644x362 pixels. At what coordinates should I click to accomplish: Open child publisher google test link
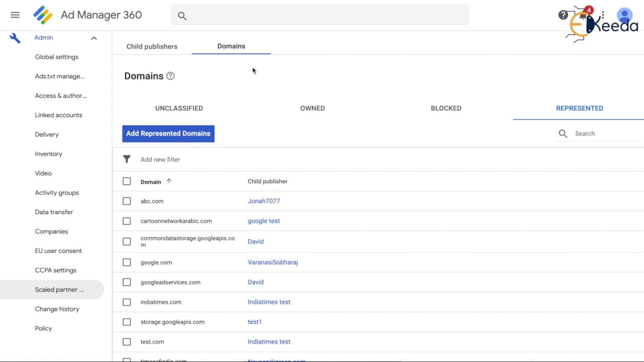tap(264, 221)
